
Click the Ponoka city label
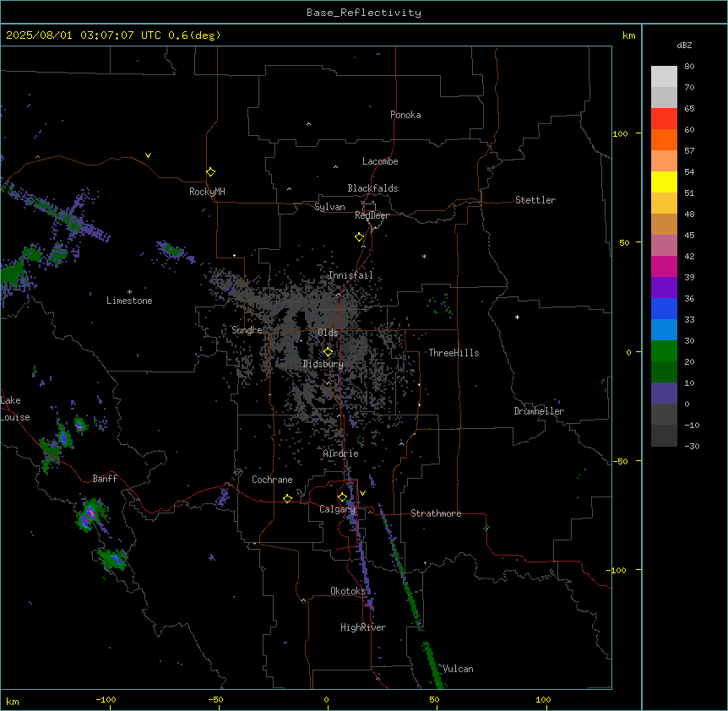(x=405, y=115)
